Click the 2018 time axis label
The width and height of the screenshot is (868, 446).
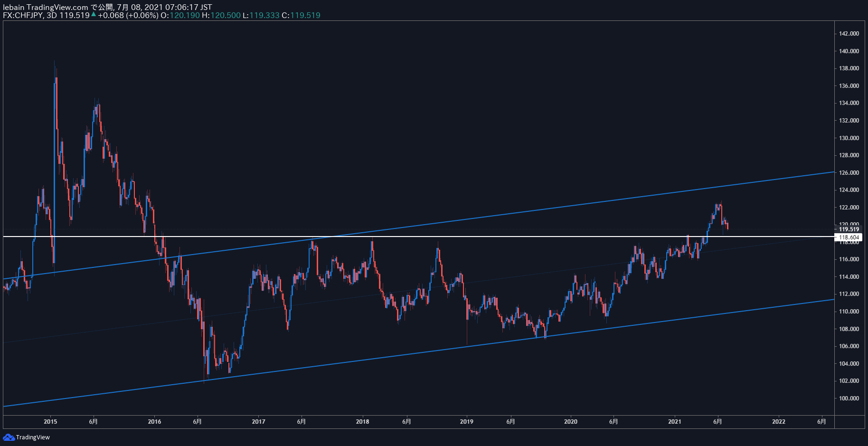(x=362, y=422)
